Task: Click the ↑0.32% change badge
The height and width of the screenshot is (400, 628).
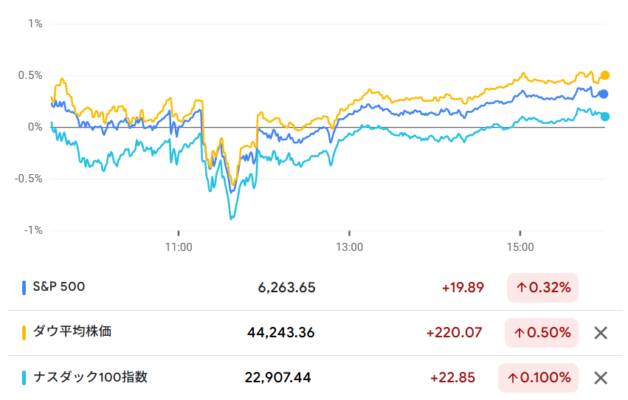Action: point(543,287)
